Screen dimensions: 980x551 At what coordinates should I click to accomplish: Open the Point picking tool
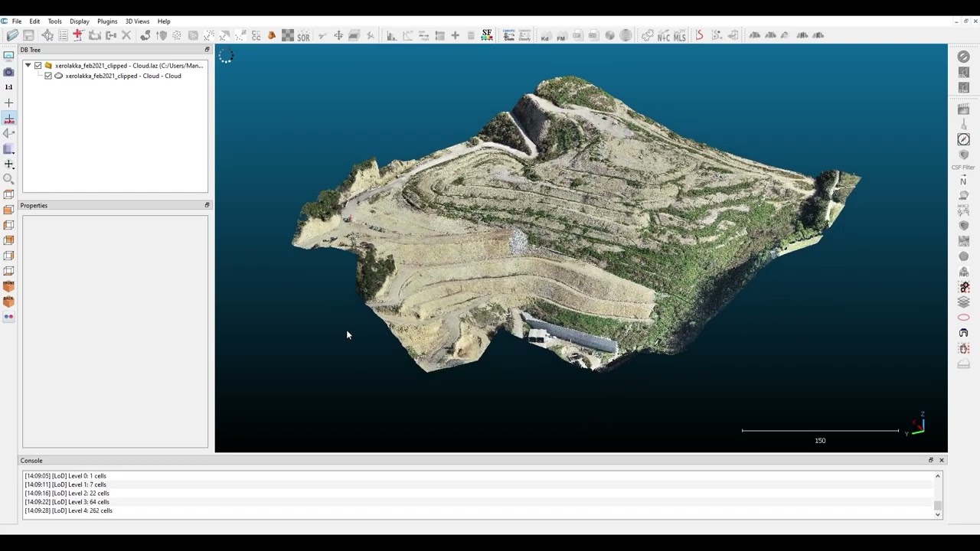tap(47, 35)
